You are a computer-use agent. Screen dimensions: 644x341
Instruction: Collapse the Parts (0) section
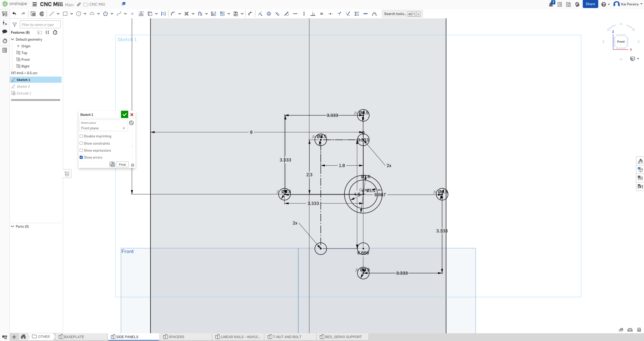pos(12,226)
